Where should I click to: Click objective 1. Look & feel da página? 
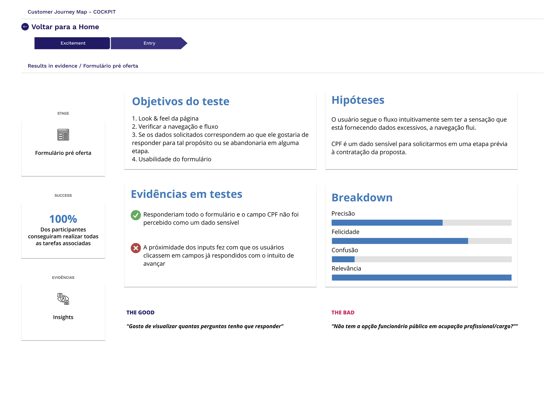click(165, 118)
